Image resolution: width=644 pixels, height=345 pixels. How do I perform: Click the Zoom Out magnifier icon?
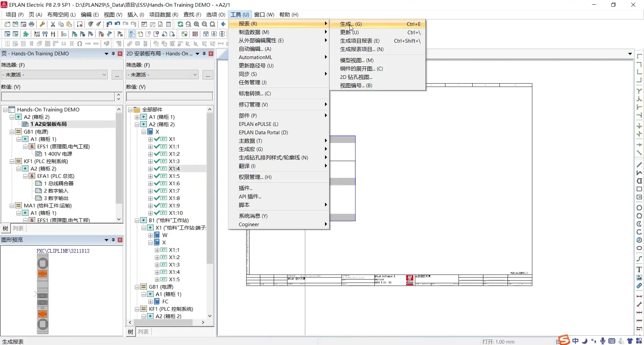click(x=205, y=24)
